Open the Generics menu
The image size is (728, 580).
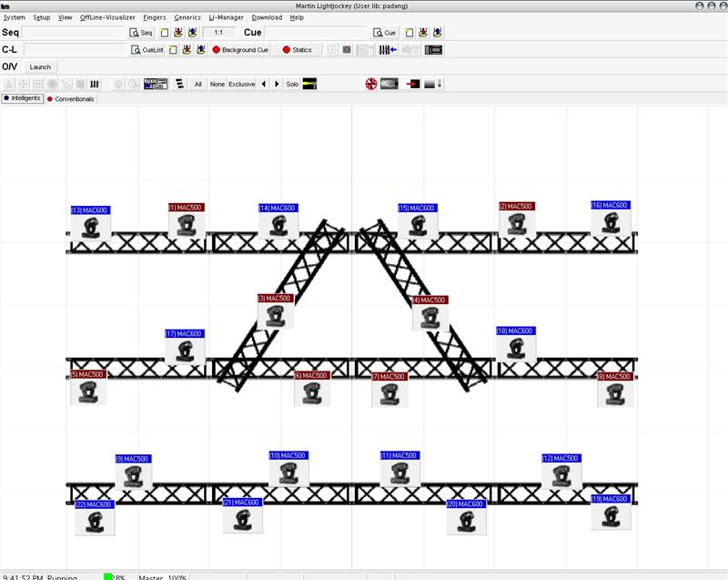[x=187, y=17]
